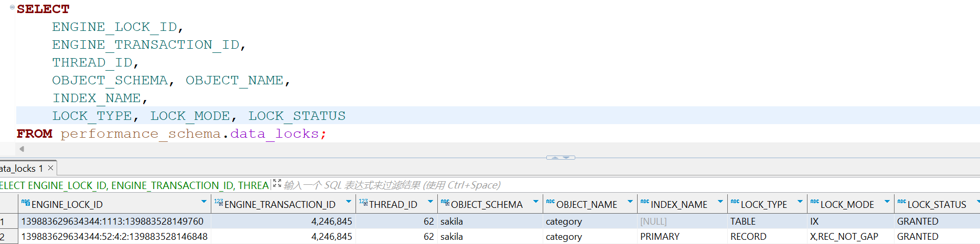Image resolution: width=980 pixels, height=244 pixels.
Task: Click the panel divider collapse handle
Action: [561, 157]
